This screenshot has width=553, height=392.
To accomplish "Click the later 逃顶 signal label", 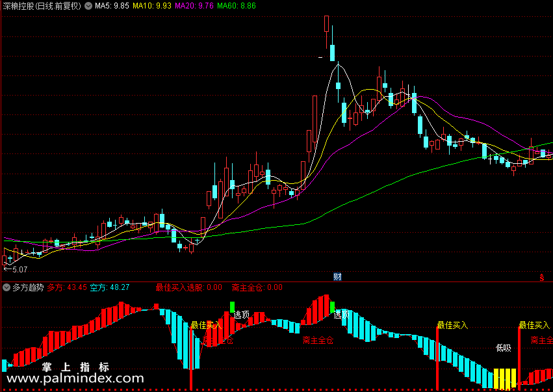I will pyautogui.click(x=341, y=315).
